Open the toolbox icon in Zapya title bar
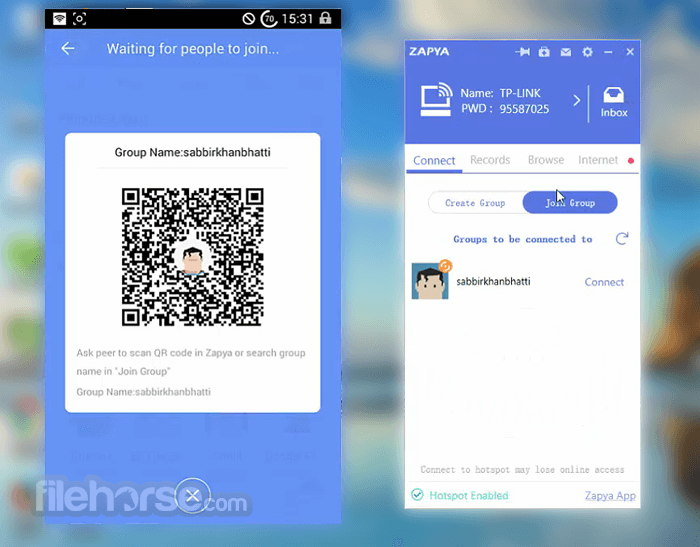700x547 pixels. point(544,52)
